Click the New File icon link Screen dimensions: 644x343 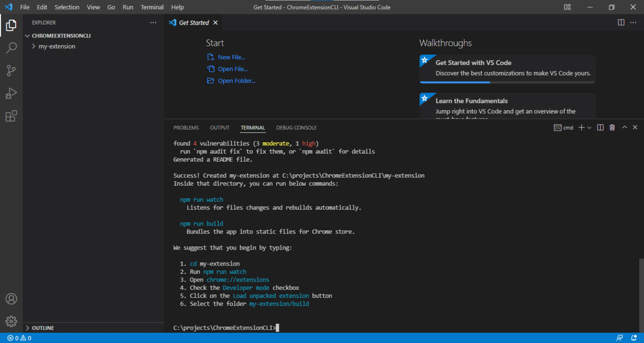[x=226, y=57]
